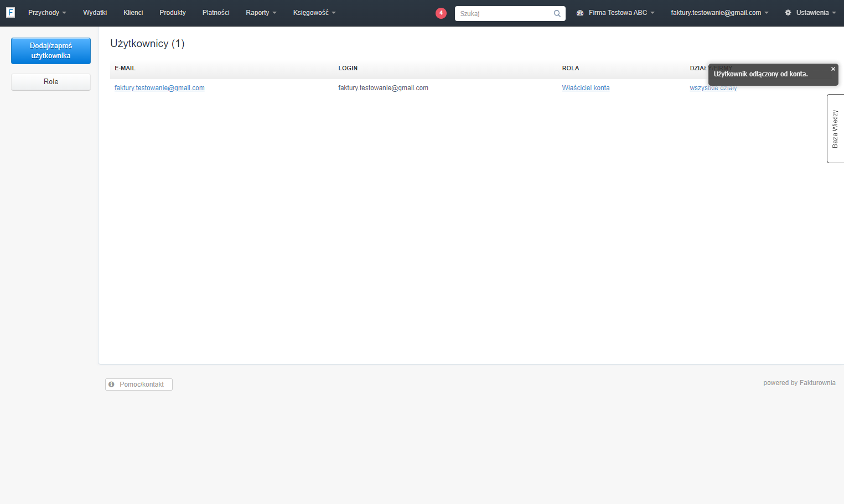Expand the Przychody dropdown menu
Viewport: 844px width, 504px height.
tap(47, 13)
